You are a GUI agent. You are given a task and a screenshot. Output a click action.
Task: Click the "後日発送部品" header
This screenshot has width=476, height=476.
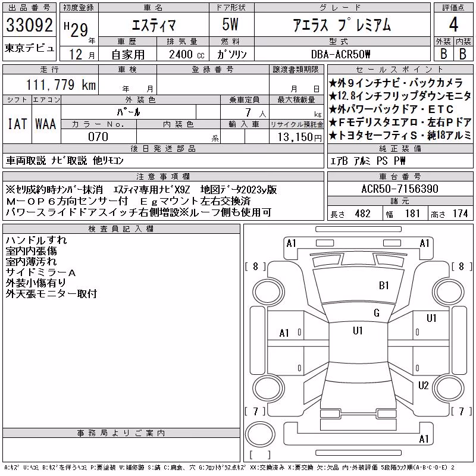point(163,148)
